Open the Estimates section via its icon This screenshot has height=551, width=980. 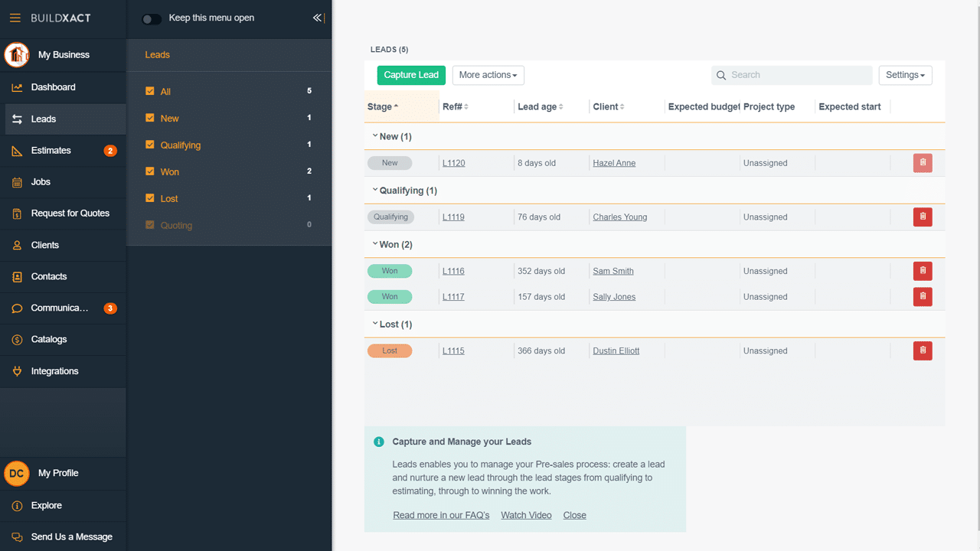(17, 150)
